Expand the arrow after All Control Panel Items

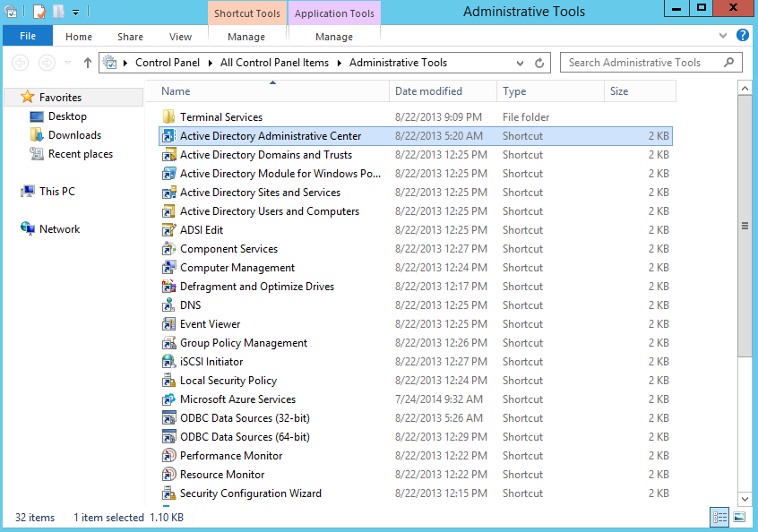tap(340, 63)
